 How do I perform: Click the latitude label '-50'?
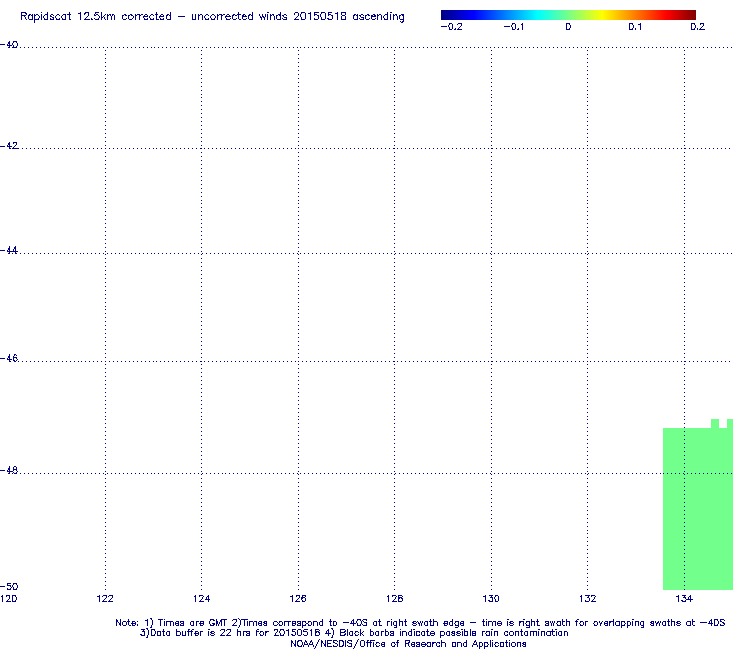click(x=9, y=586)
